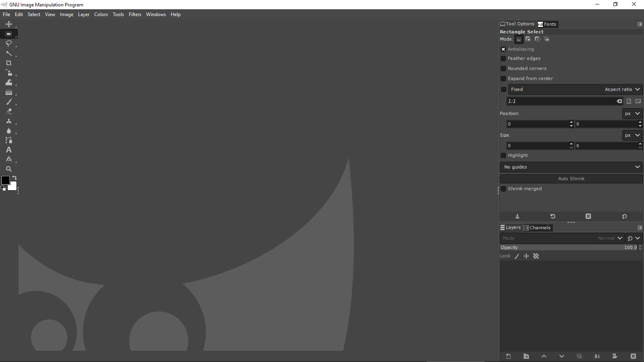Lower the layer one step

click(561, 356)
